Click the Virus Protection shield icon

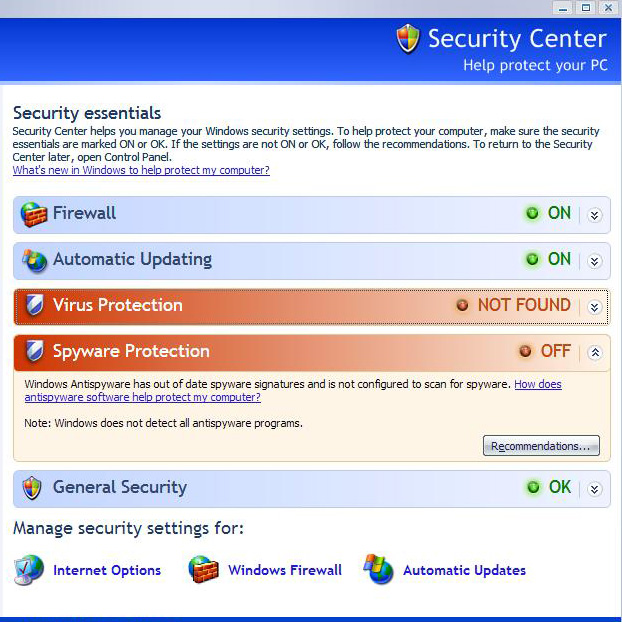[35, 305]
